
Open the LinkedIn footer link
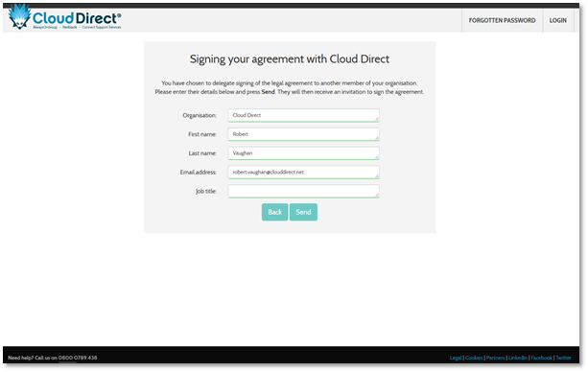518,358
